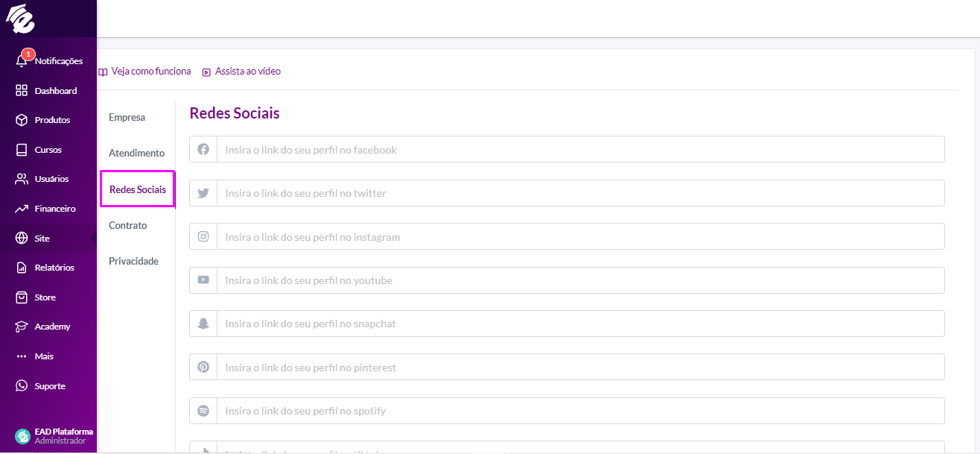Click the Usuários people icon

pyautogui.click(x=22, y=179)
